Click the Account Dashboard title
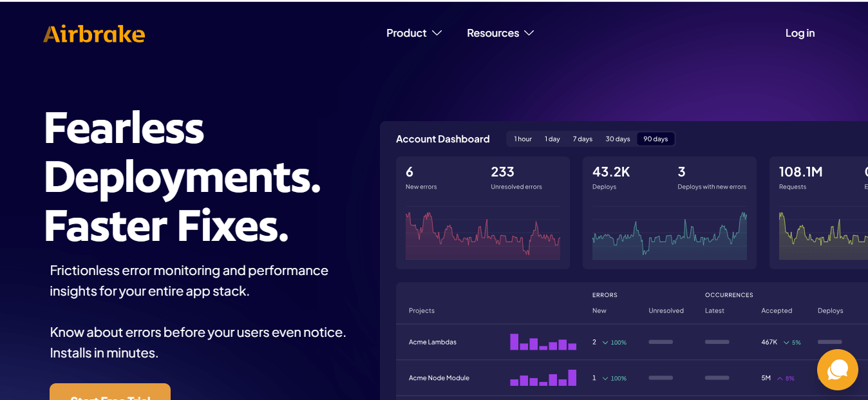The width and height of the screenshot is (868, 400). pyautogui.click(x=442, y=139)
